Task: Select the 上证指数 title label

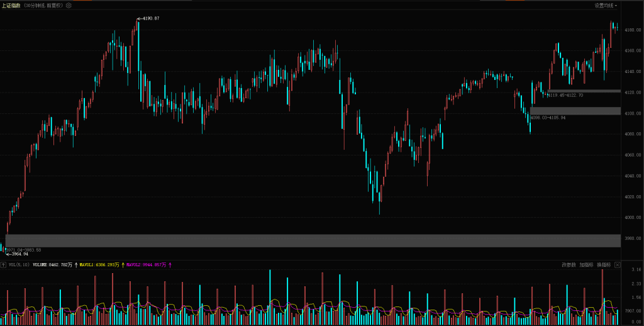Action: tap(11, 5)
